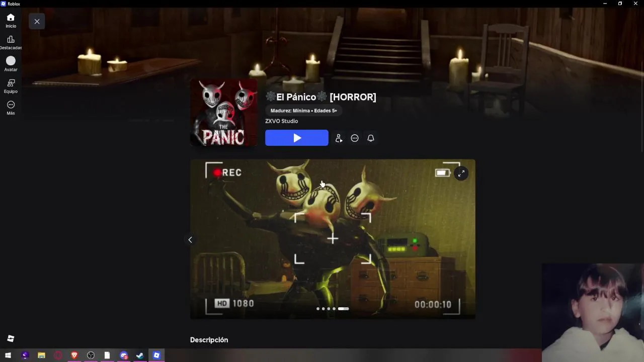Open Destacadas charts in sidebar
The height and width of the screenshot is (362, 644).
click(11, 43)
